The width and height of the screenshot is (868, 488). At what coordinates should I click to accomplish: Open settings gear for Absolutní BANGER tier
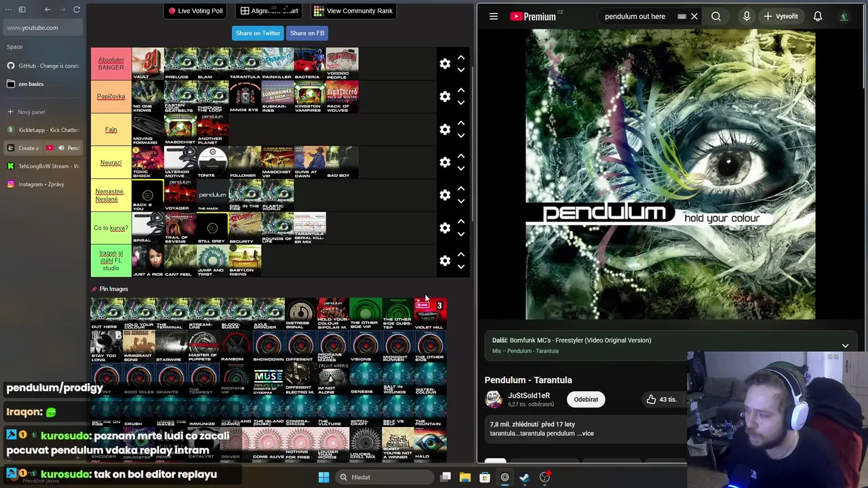[445, 64]
